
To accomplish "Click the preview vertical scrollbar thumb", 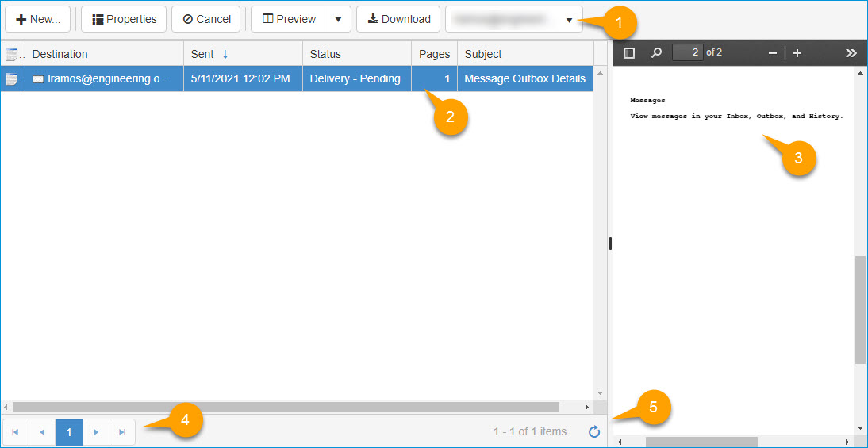I will (861, 310).
